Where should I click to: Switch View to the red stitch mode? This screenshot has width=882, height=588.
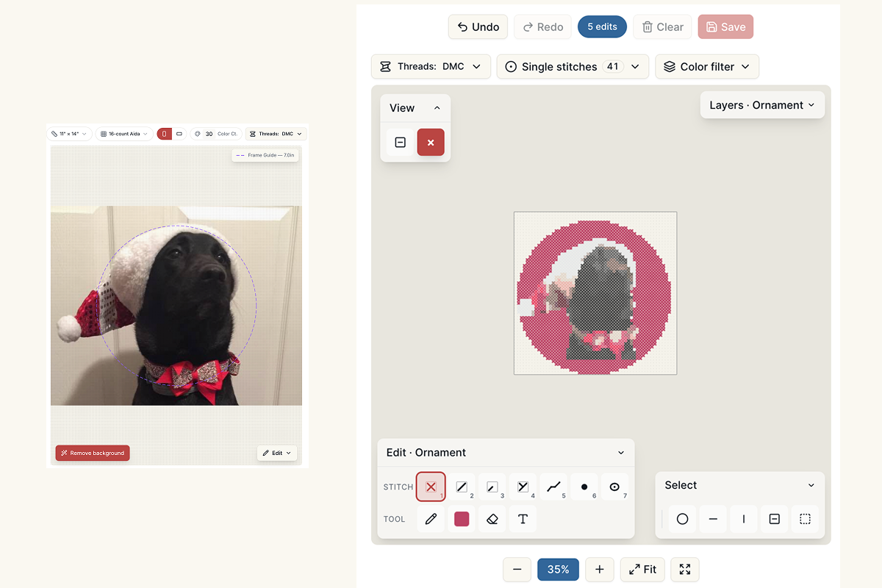point(431,142)
